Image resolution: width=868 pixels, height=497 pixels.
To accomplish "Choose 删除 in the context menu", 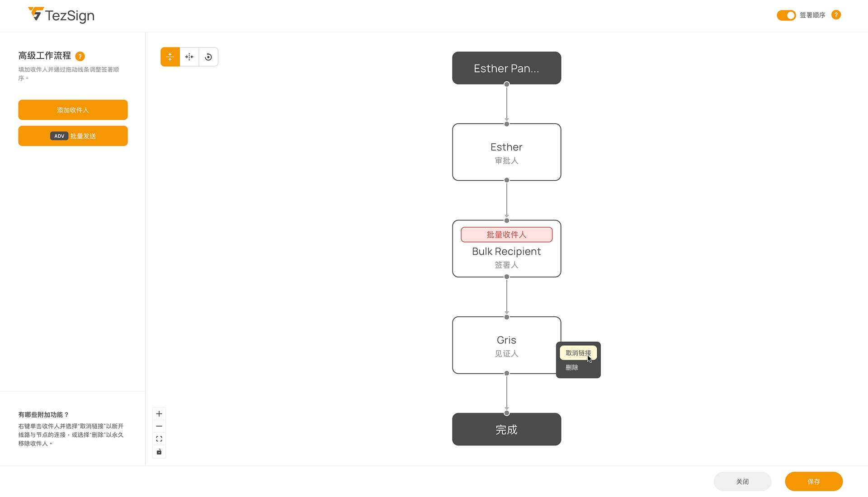I will click(x=572, y=368).
